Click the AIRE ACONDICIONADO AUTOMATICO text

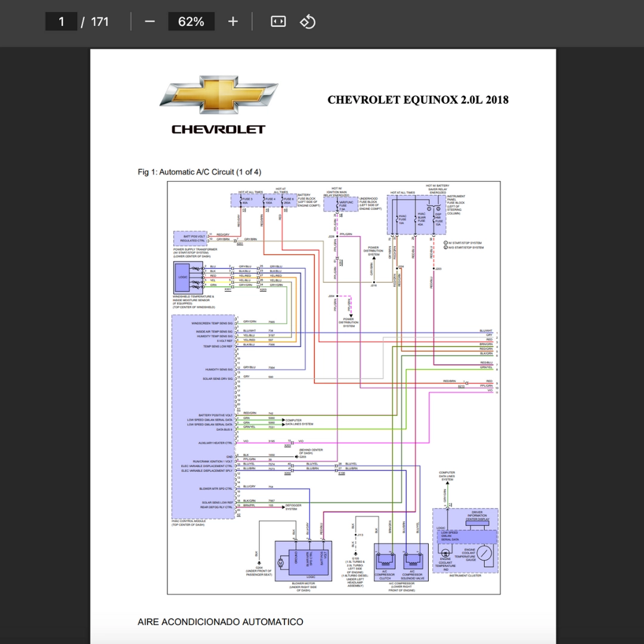pyautogui.click(x=220, y=622)
